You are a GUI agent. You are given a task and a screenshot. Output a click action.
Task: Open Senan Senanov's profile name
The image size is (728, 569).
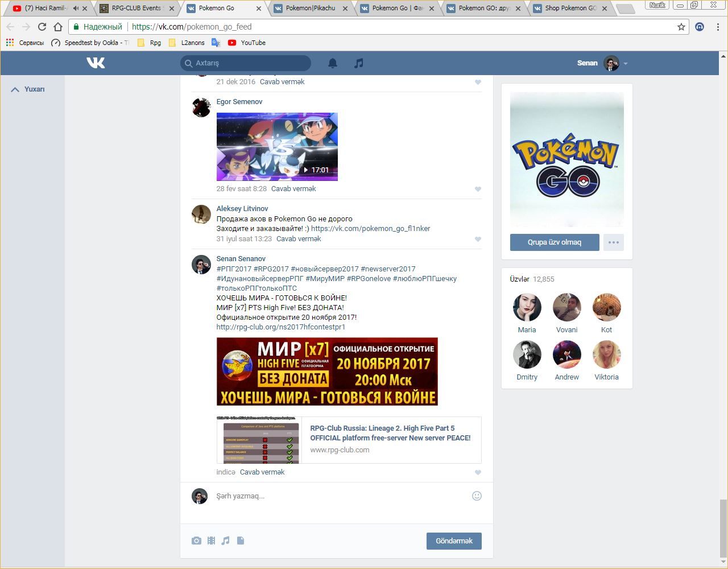click(x=241, y=259)
